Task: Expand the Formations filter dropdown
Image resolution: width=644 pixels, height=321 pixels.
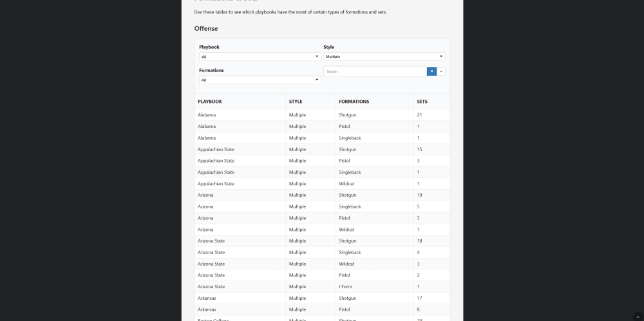Action: point(259,80)
